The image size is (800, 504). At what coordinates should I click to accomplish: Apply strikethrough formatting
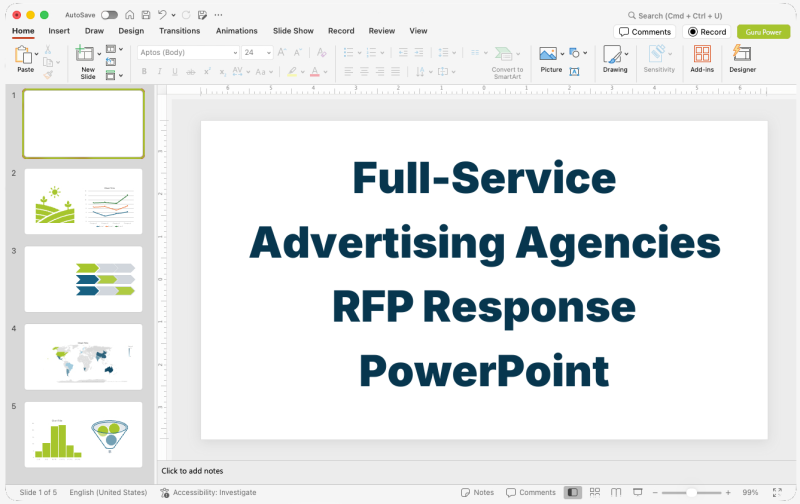point(191,72)
